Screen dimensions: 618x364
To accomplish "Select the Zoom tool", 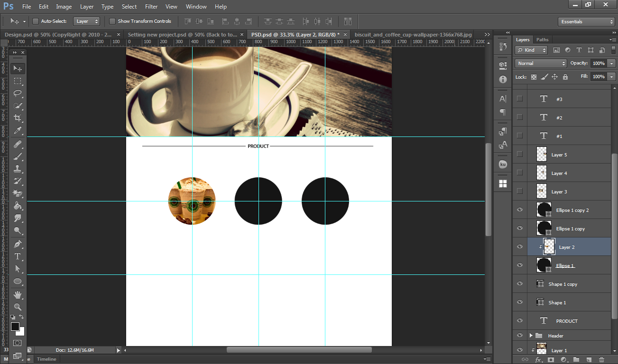I will point(18,307).
